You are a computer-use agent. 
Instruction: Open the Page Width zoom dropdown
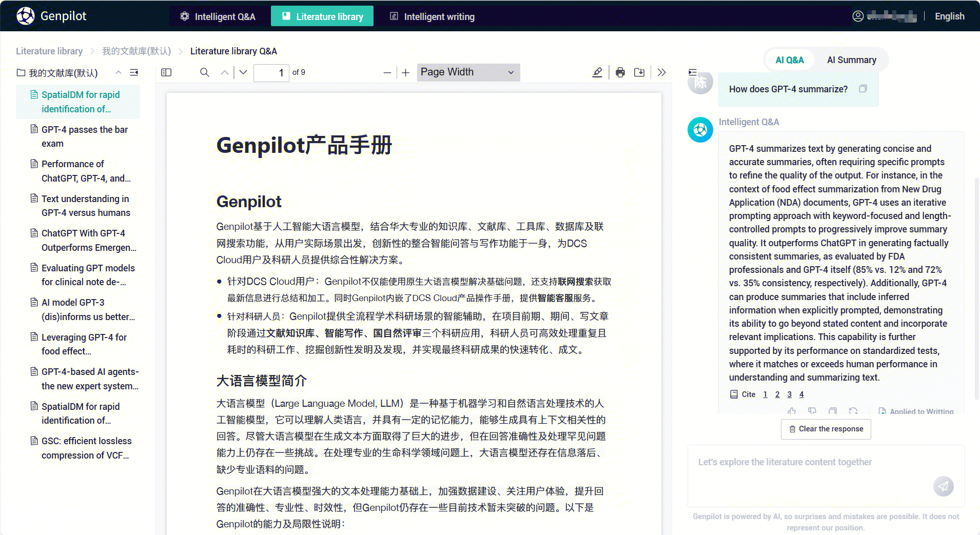(x=468, y=72)
